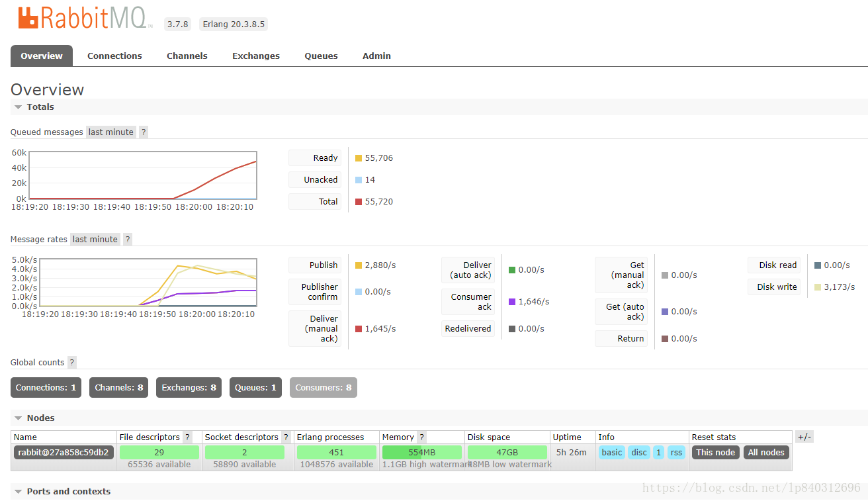Toggle the Disk read label
Screen dimensions: 868x501
click(774, 265)
